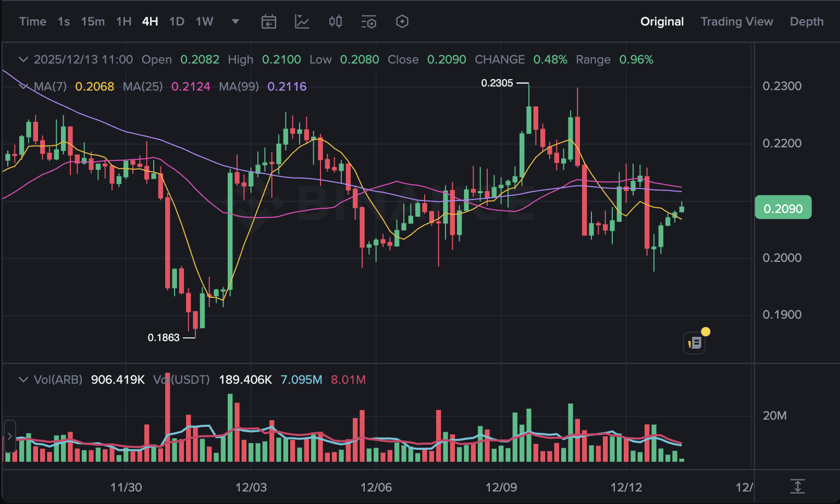
Task: Open the chart display settings list icon
Action: tap(369, 22)
